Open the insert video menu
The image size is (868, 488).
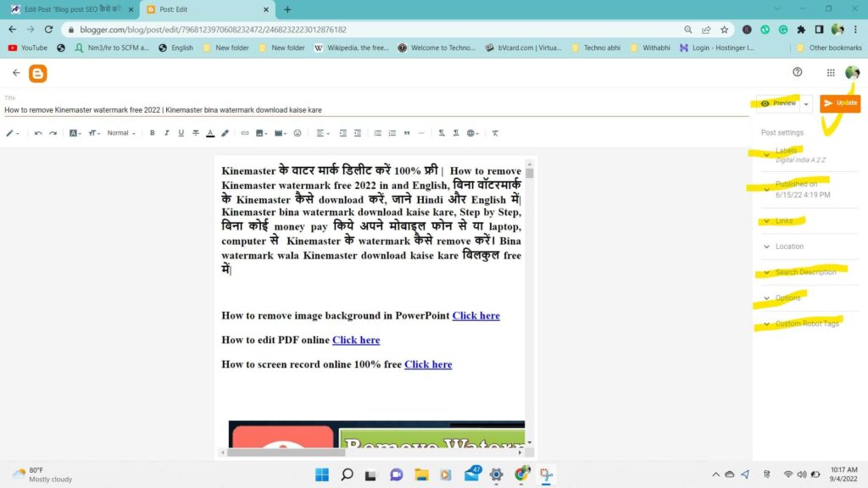[x=280, y=133]
